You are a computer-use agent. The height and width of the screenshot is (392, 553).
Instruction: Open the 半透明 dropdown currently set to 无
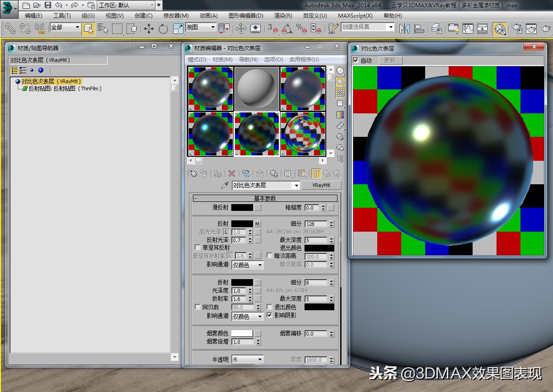click(248, 359)
